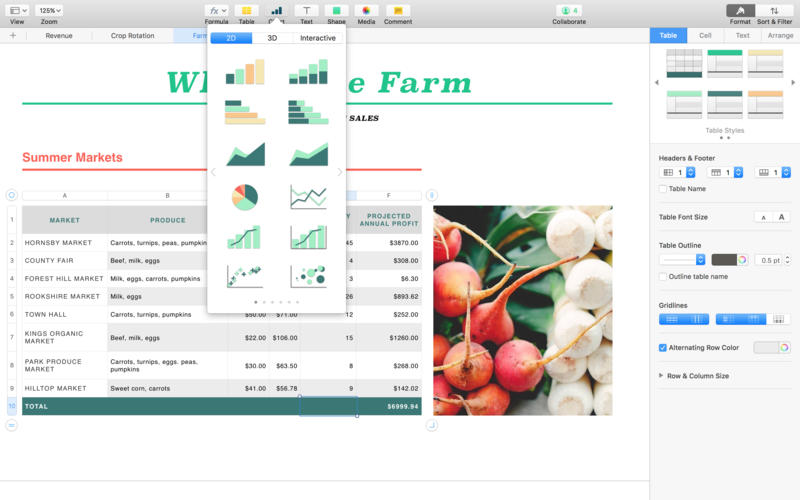Go to next chart styles page arrow
The width and height of the screenshot is (800, 500).
(x=340, y=172)
